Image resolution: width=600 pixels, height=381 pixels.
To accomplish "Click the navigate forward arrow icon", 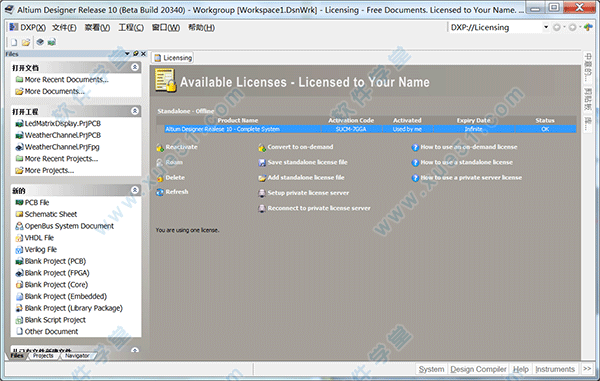I will coord(572,27).
